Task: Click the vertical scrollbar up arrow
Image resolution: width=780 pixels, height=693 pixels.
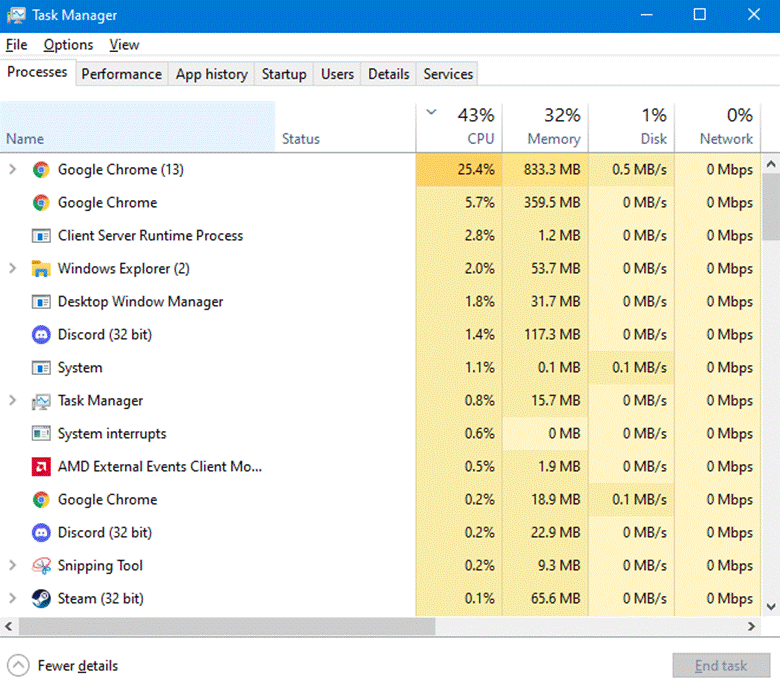Action: (x=771, y=164)
